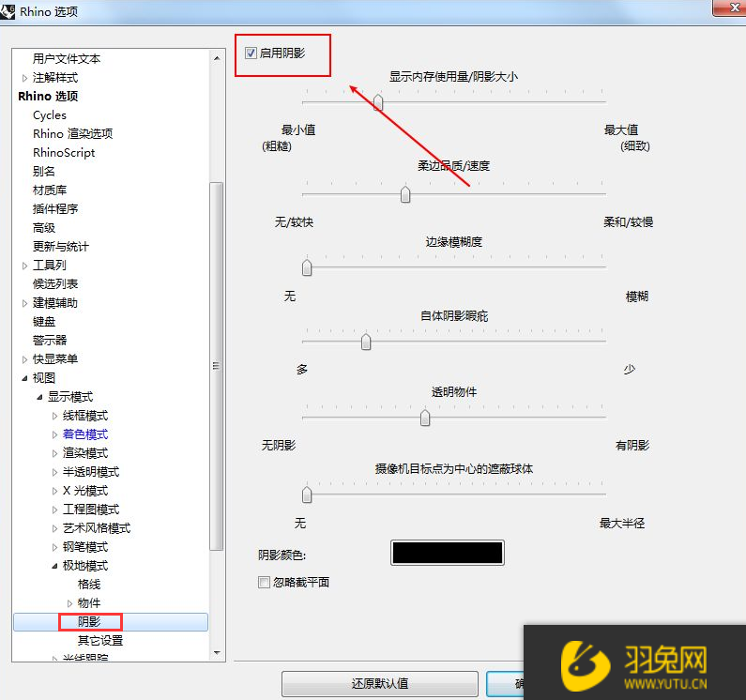The width and height of the screenshot is (746, 700).
Task: Click the 还原默认值 button
Action: point(380,684)
